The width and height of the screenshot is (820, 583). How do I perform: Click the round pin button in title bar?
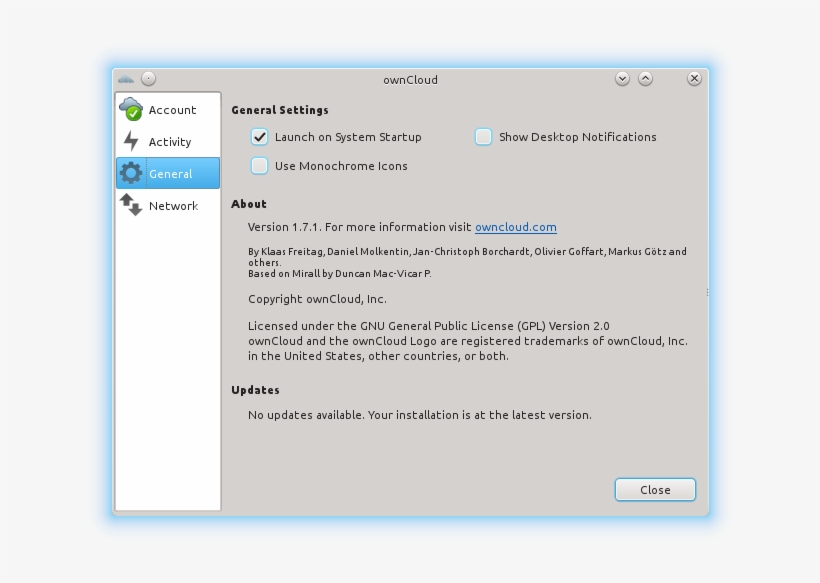click(149, 79)
